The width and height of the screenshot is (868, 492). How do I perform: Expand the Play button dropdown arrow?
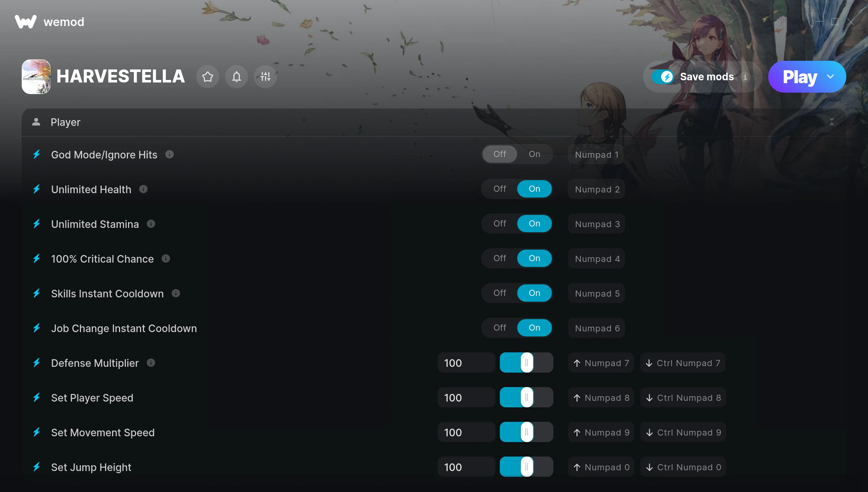(x=830, y=77)
